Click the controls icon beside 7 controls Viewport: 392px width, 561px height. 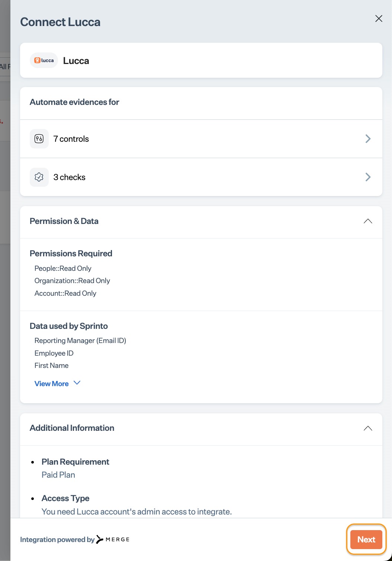tap(39, 139)
